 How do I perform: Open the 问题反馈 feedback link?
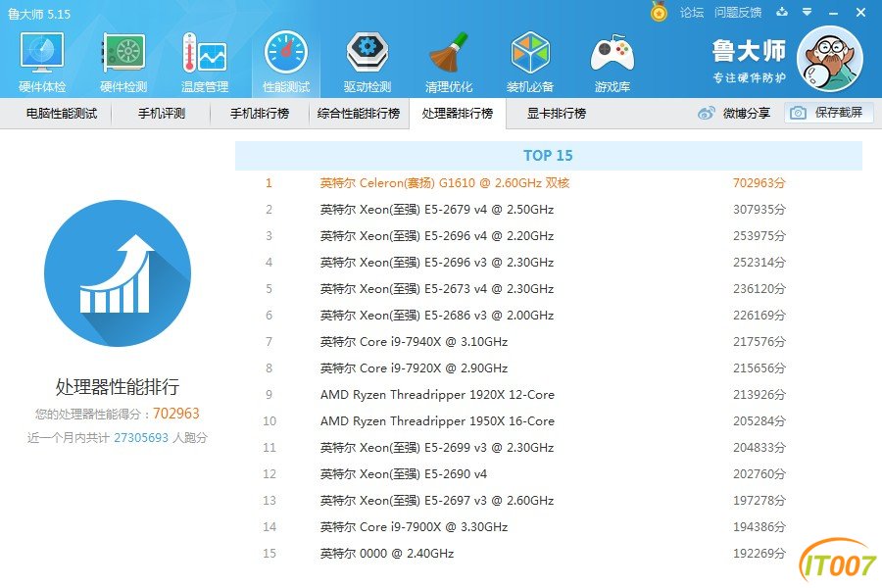pyautogui.click(x=738, y=13)
